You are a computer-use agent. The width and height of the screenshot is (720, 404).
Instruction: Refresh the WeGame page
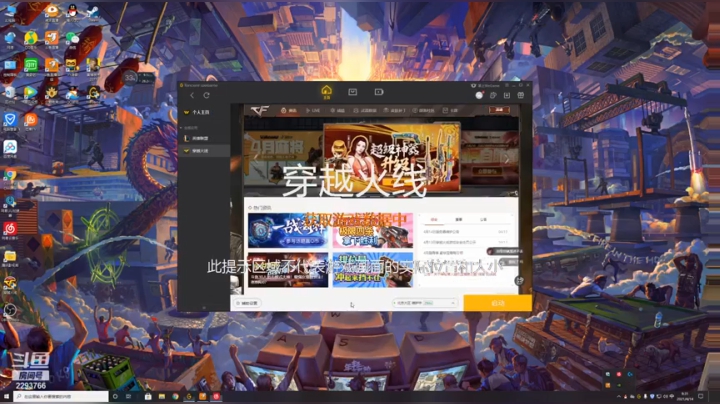tap(207, 95)
